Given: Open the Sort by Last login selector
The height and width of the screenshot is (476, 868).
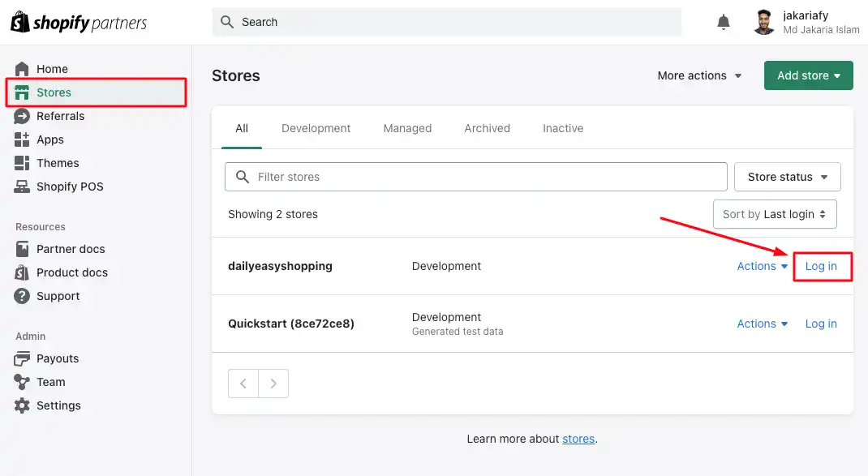Looking at the screenshot, I should 775,214.
